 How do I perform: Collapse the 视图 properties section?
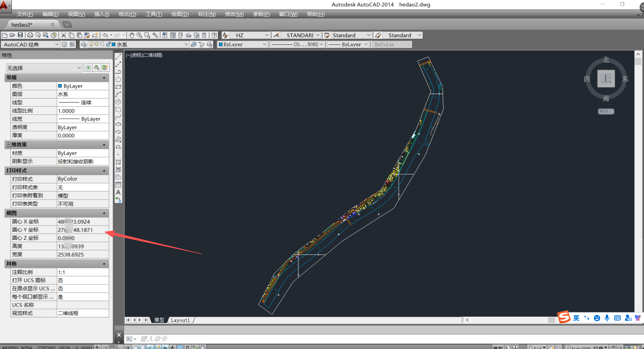point(104,213)
